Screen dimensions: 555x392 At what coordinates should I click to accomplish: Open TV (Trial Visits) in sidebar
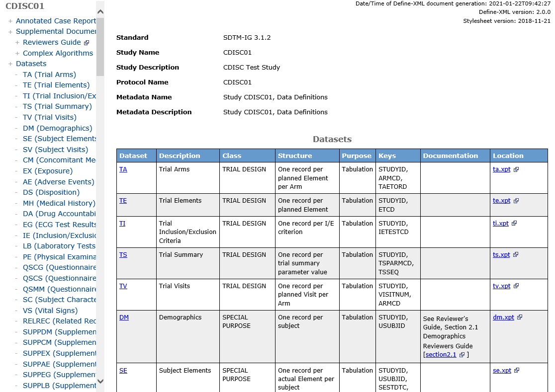pos(50,117)
